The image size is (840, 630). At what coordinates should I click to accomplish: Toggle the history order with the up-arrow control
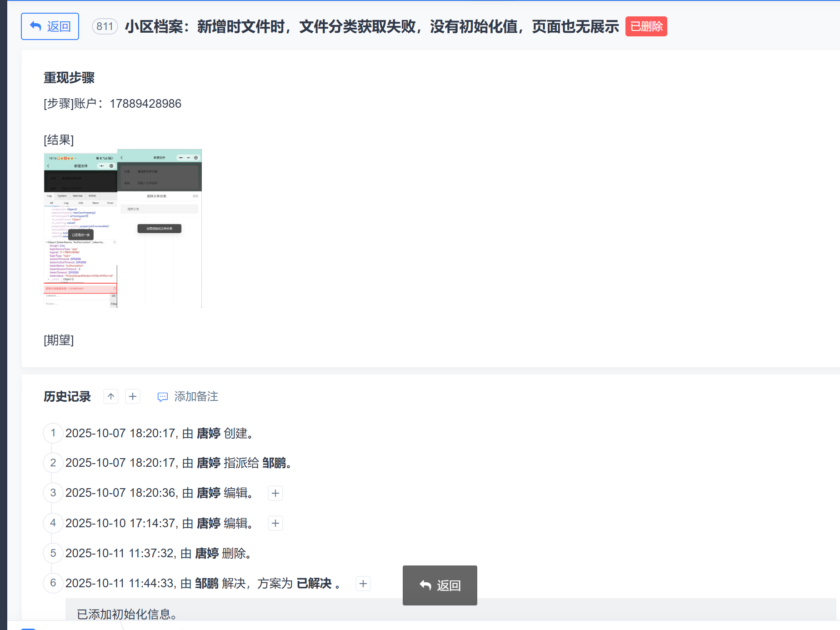tap(110, 396)
